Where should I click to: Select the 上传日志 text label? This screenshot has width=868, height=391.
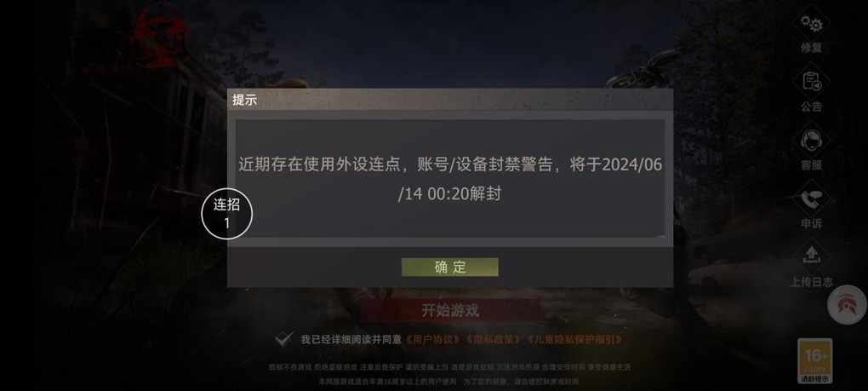(812, 282)
